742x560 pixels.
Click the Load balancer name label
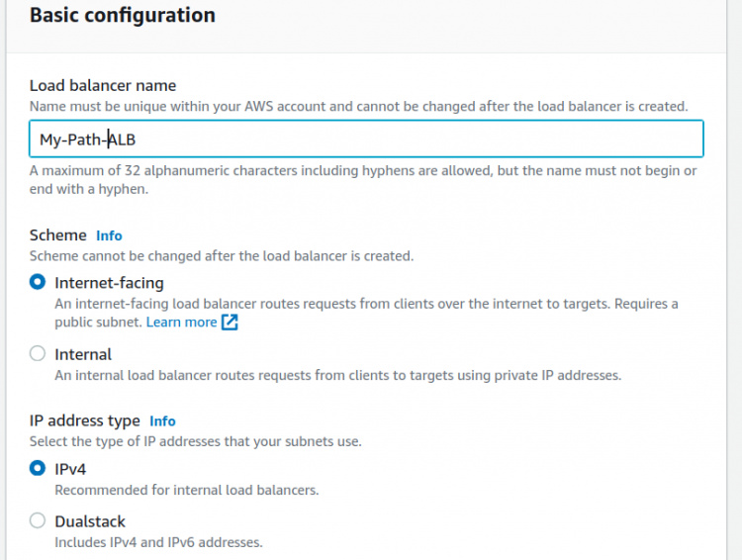(x=103, y=86)
